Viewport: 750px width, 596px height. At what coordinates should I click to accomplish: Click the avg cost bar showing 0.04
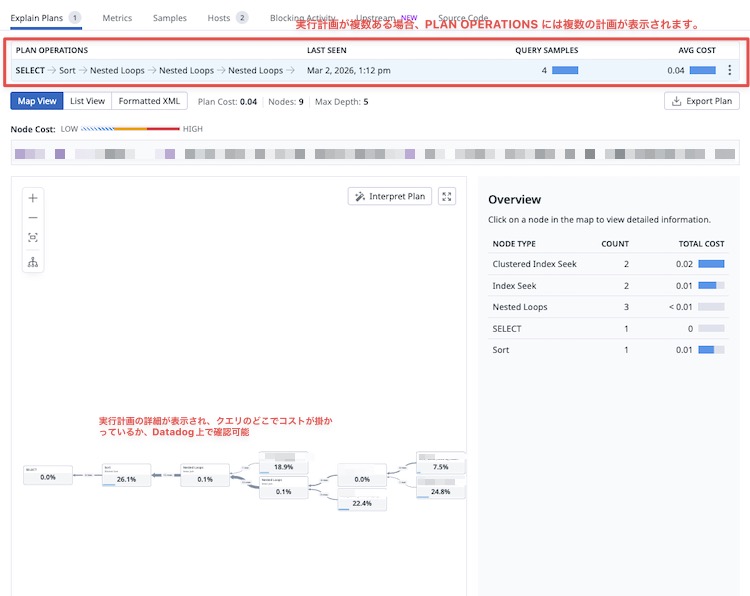703,70
